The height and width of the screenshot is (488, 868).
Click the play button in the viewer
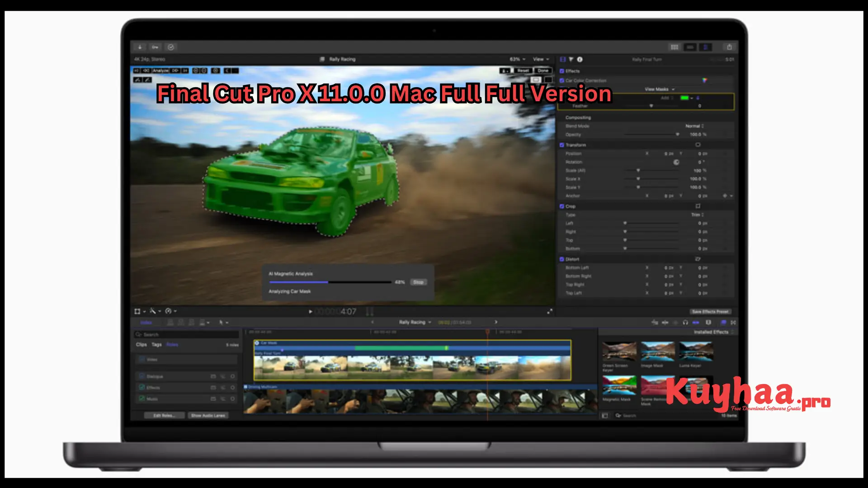pyautogui.click(x=310, y=311)
